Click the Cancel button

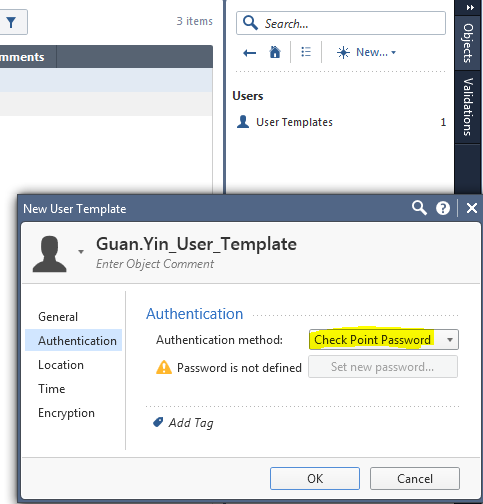tap(415, 478)
